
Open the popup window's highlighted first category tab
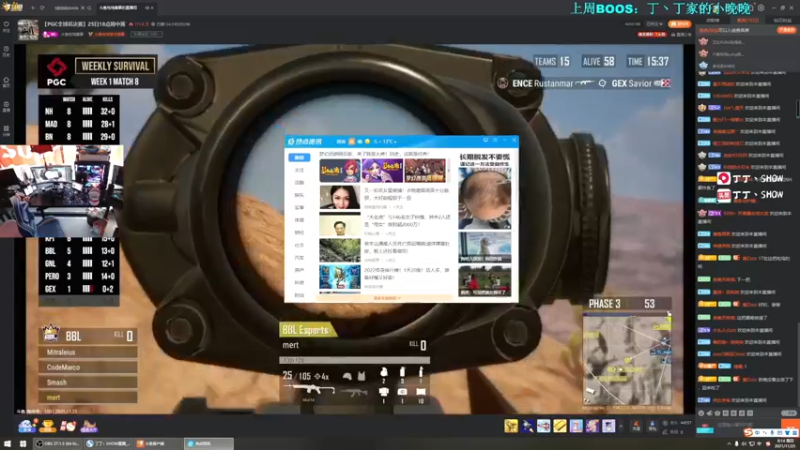[299, 157]
